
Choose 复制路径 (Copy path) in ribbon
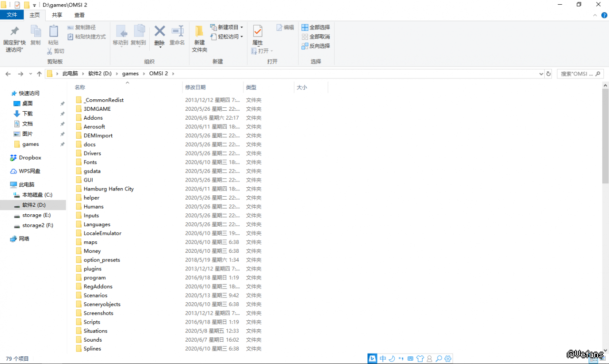pyautogui.click(x=82, y=28)
